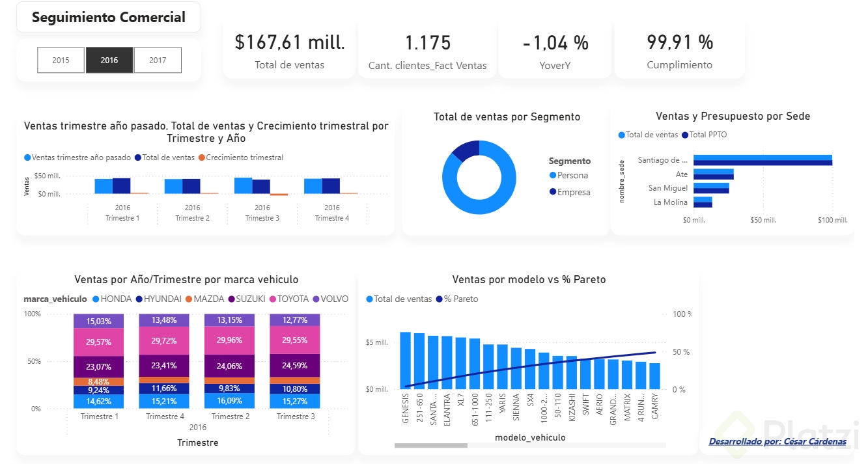Select the 2015 year slicer button
This screenshot has height=464, width=868.
coord(61,60)
